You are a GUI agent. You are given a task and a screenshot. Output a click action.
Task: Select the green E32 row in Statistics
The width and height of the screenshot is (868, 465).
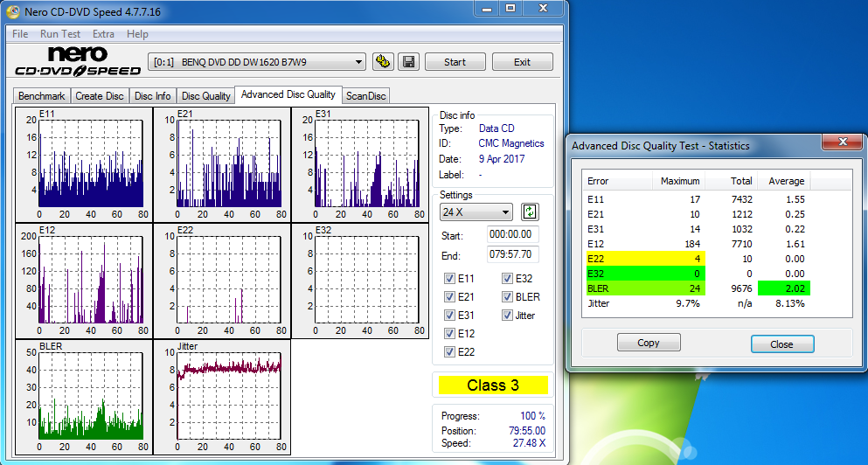tap(697, 274)
